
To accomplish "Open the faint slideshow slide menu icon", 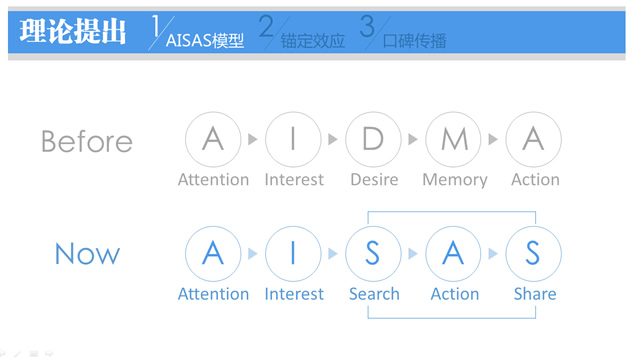I will tap(34, 354).
